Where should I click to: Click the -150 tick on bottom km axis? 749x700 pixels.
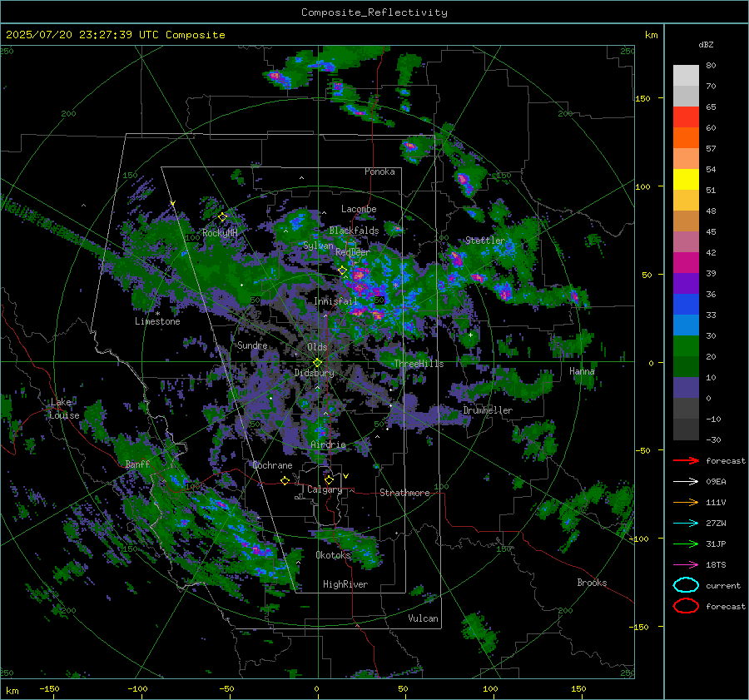[x=49, y=688]
